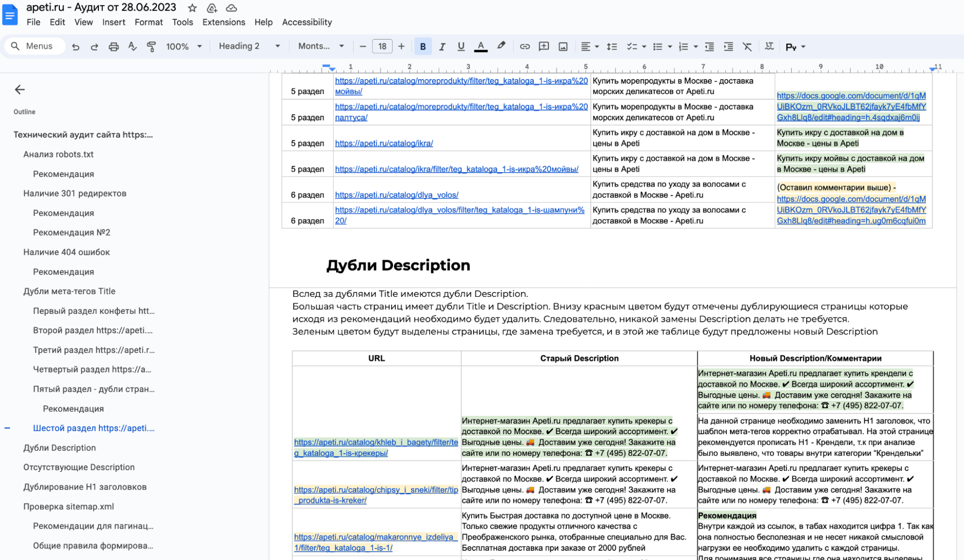Viewport: 964px width, 560px height.
Task: Open the apeti.ru/catalog/ikra/ hyperlink
Action: pos(384,143)
